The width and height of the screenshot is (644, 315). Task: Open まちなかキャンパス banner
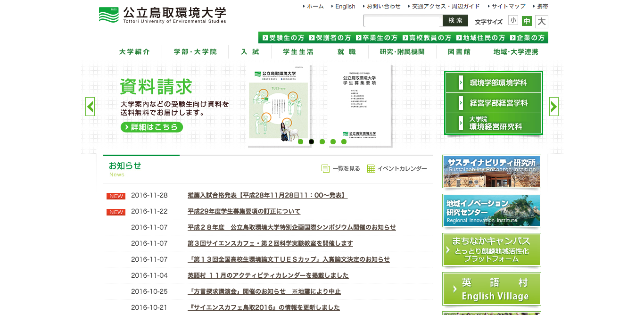click(x=492, y=250)
